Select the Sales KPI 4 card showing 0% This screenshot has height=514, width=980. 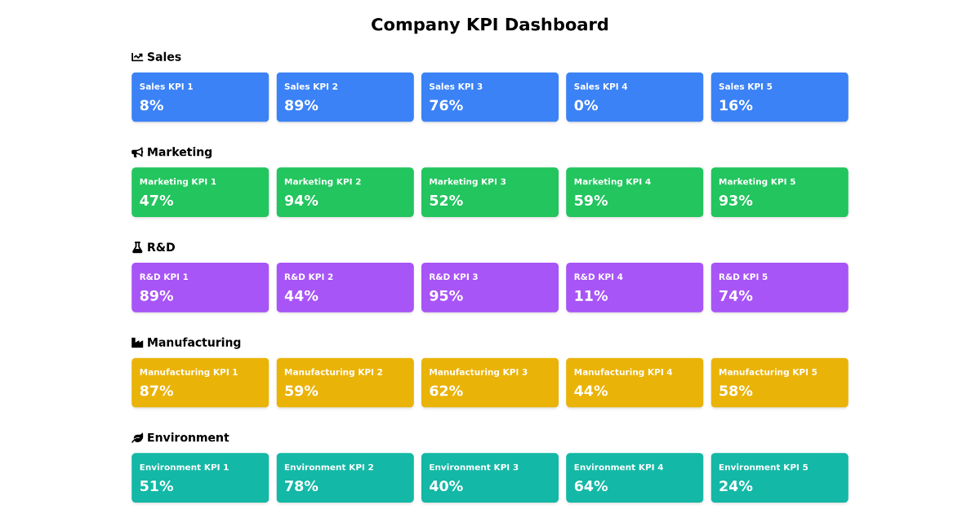[x=635, y=97]
